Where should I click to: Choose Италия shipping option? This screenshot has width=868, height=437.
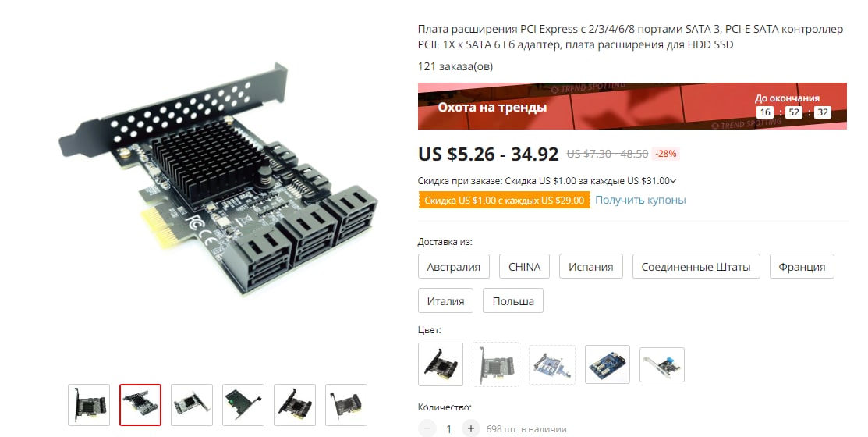point(445,300)
